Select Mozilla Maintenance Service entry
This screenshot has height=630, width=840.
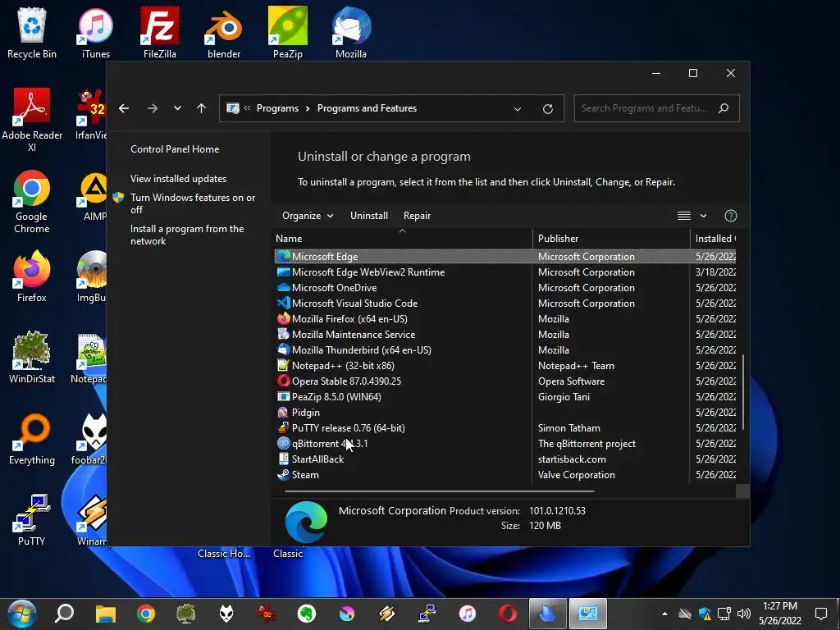505,335
